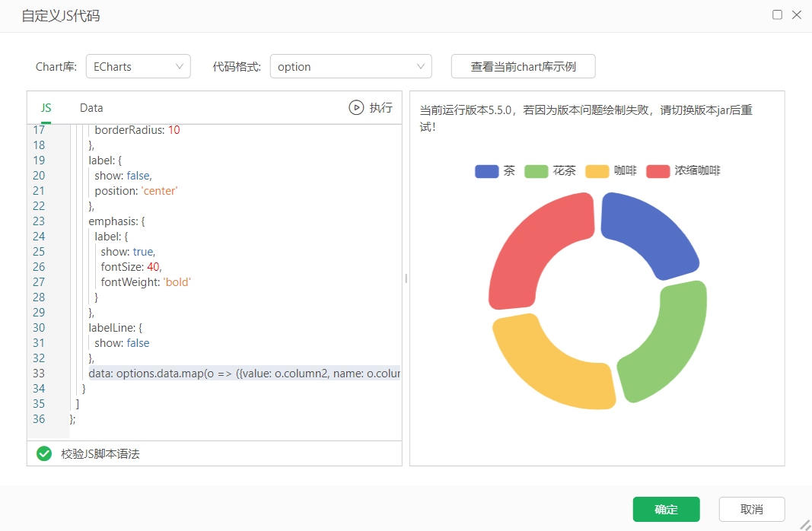Click the version 5.5.0 notice text
This screenshot has width=812, height=531.
pyautogui.click(x=586, y=119)
